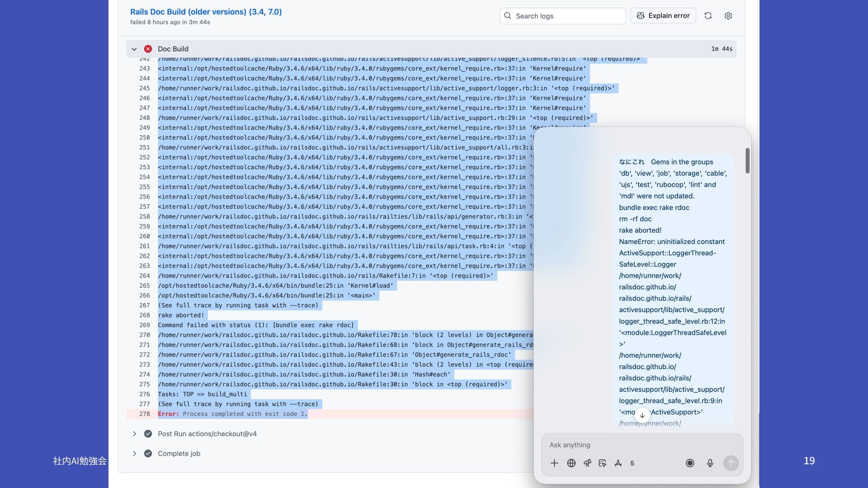Screen dimensions: 868x488
Task: Open the log settings gear
Action: click(728, 16)
